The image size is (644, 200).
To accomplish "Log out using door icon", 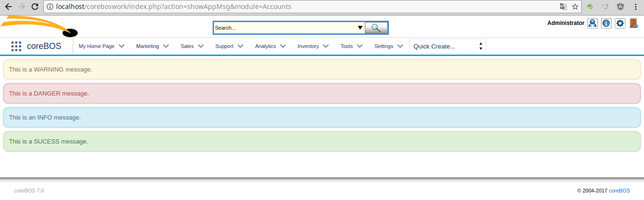I will [634, 23].
